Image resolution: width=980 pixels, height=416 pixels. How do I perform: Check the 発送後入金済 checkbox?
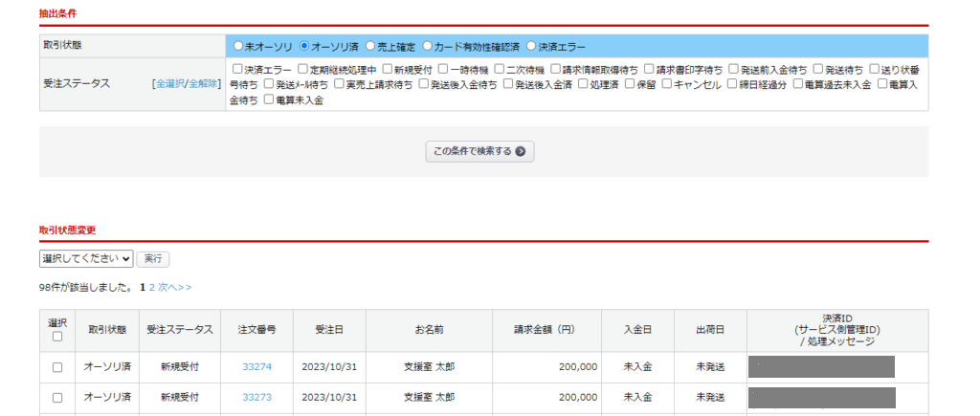[508, 84]
